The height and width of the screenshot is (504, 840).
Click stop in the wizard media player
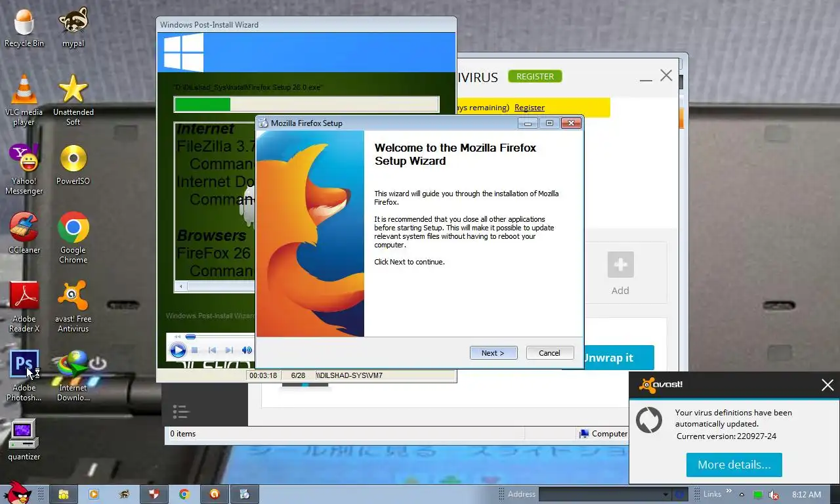(x=195, y=350)
